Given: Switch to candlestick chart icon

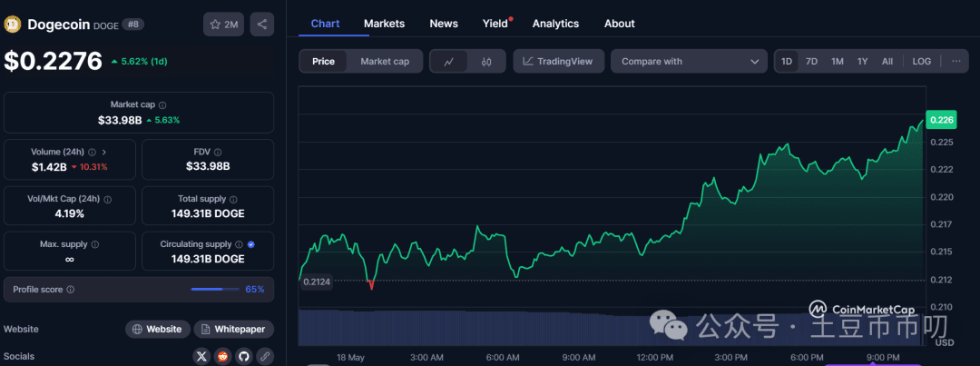Looking at the screenshot, I should (x=486, y=62).
